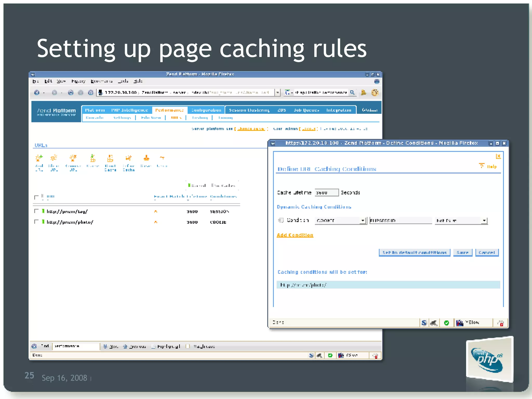Open the address bar history dropdown arrow
Image resolution: width=532 pixels, height=399 pixels.
coord(278,92)
